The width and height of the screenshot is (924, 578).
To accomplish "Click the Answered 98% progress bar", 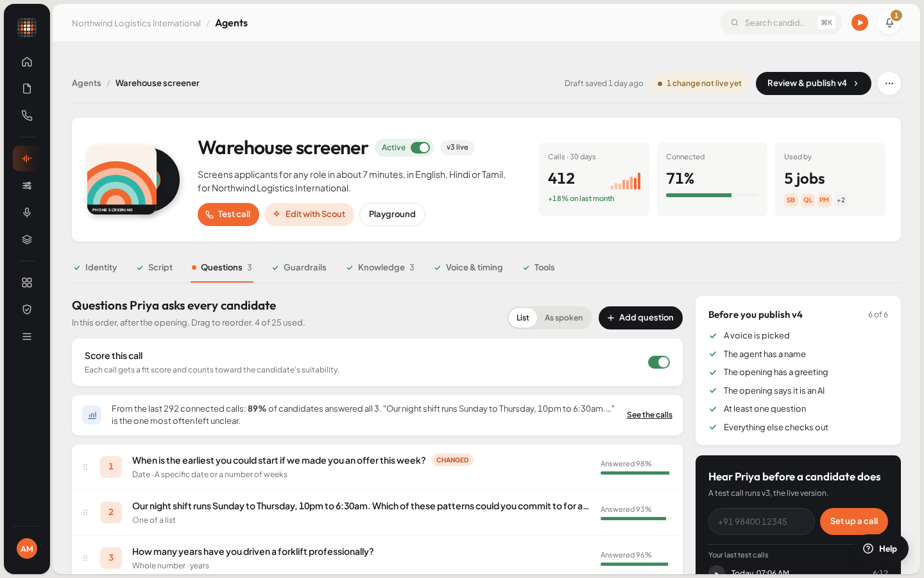I will point(635,473).
